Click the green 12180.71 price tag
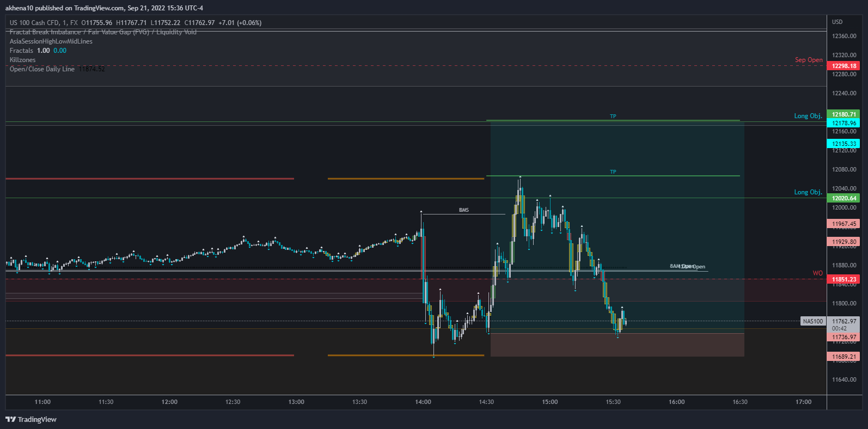868x429 pixels. tap(843, 114)
